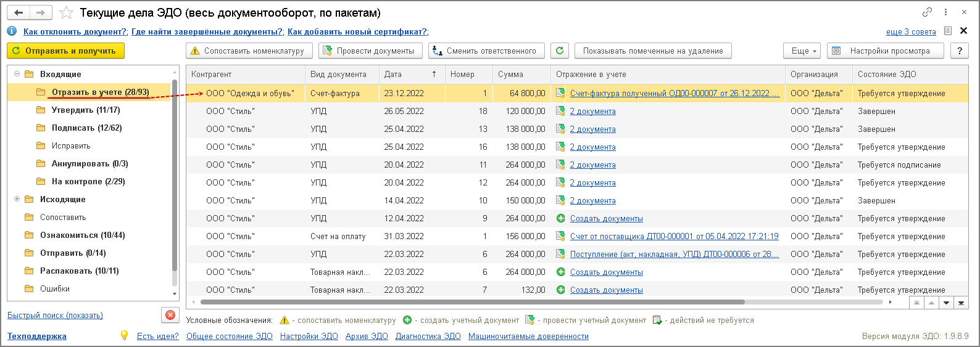
Task: Click the red clear search icon
Action: [x=170, y=315]
